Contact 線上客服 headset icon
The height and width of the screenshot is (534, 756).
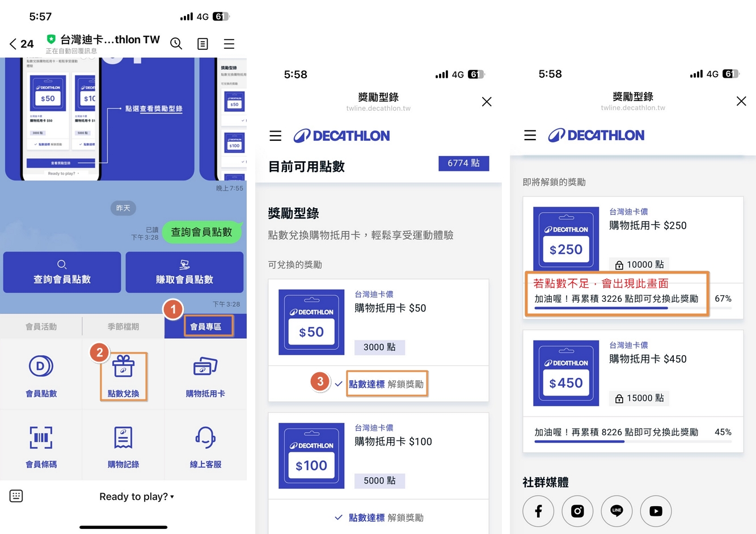(x=205, y=438)
